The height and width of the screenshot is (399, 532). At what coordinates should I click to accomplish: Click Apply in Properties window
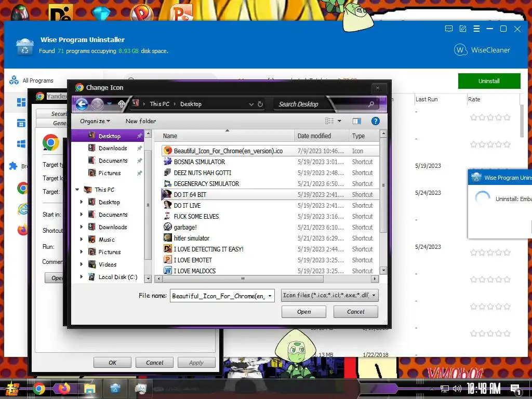(x=196, y=363)
